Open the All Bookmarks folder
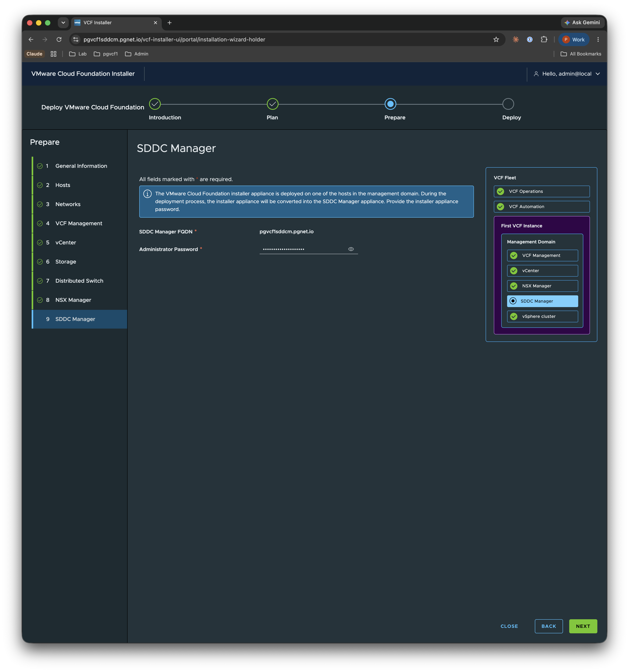The height and width of the screenshot is (672, 629). click(581, 54)
